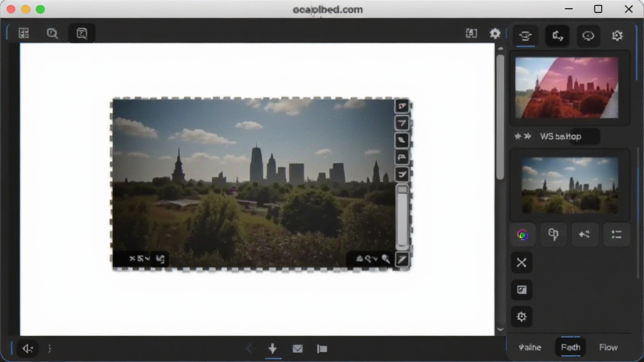The width and height of the screenshot is (644, 362).
Task: Select the fourth tool in image overlay toolbar
Action: tap(402, 157)
